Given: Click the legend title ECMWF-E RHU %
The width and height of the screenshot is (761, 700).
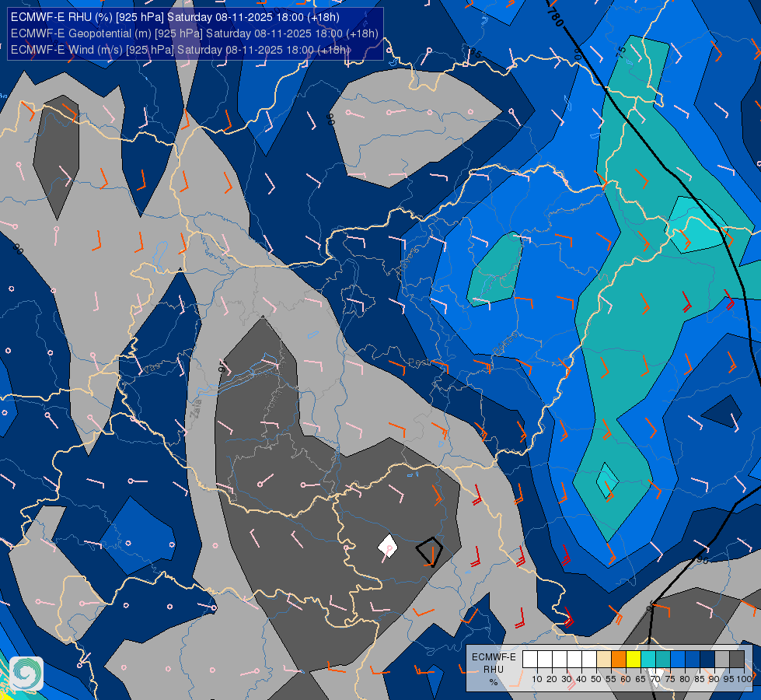Looking at the screenshot, I should coord(494,670).
